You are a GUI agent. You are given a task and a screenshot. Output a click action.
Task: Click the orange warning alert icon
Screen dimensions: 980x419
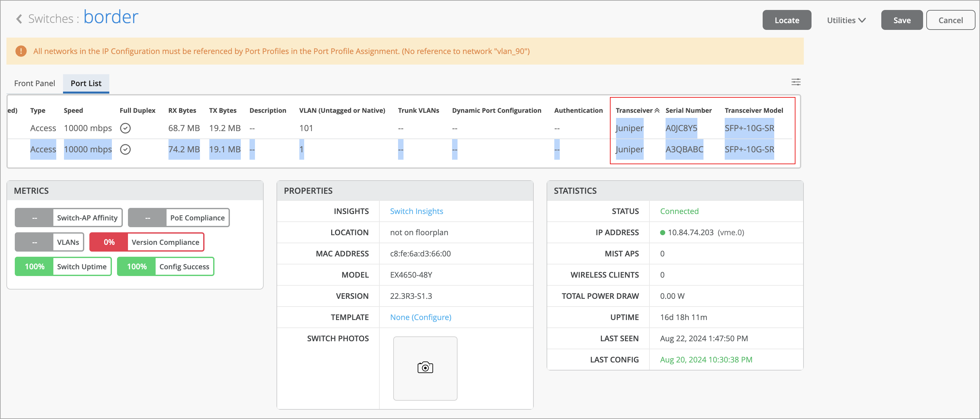[x=21, y=51]
